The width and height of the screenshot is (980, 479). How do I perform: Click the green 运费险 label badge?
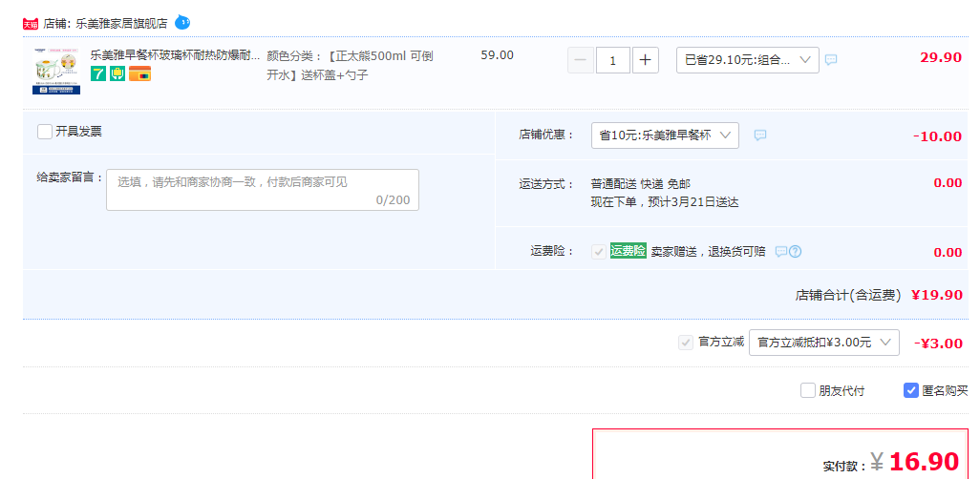point(628,251)
